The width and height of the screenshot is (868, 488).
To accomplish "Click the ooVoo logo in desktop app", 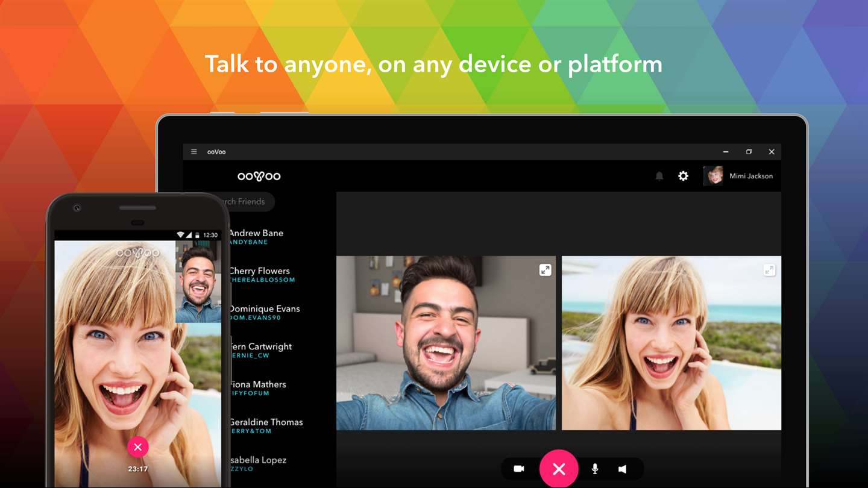I will click(259, 176).
